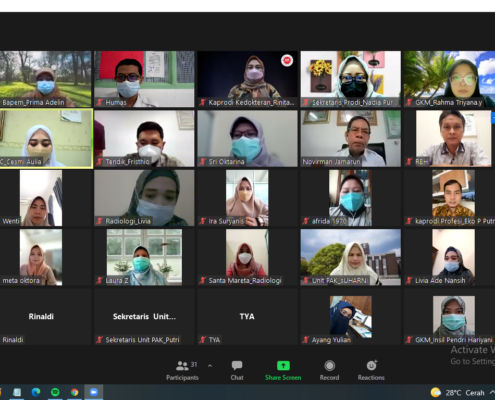Screen dimensions: 495x400
Task: Start recording with the Record button
Action: pos(329,370)
